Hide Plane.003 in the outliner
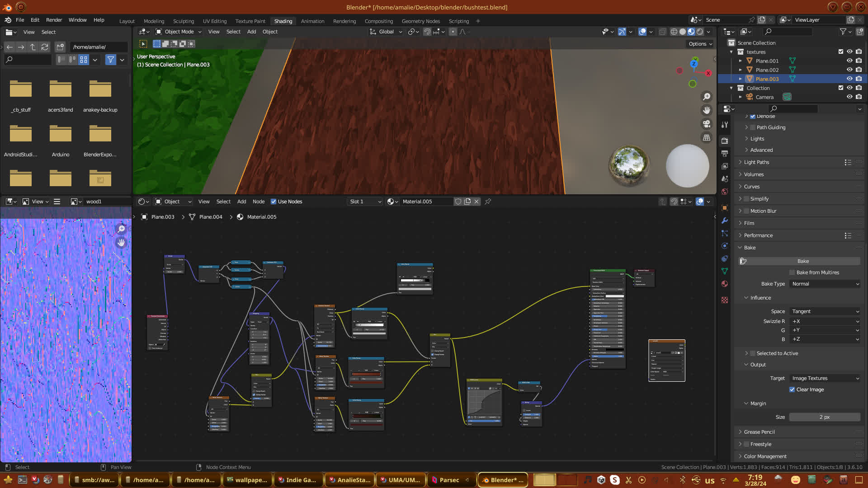Screen dimensions: 868x488 tap(849, 79)
